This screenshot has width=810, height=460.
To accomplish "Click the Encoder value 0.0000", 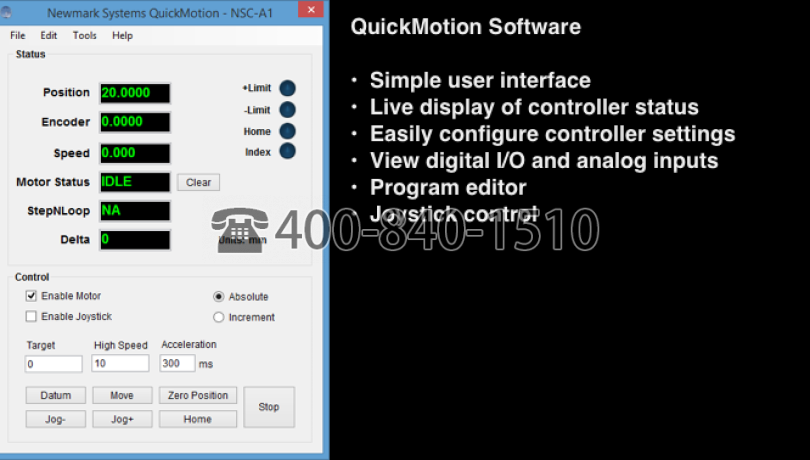I will pyautogui.click(x=135, y=122).
